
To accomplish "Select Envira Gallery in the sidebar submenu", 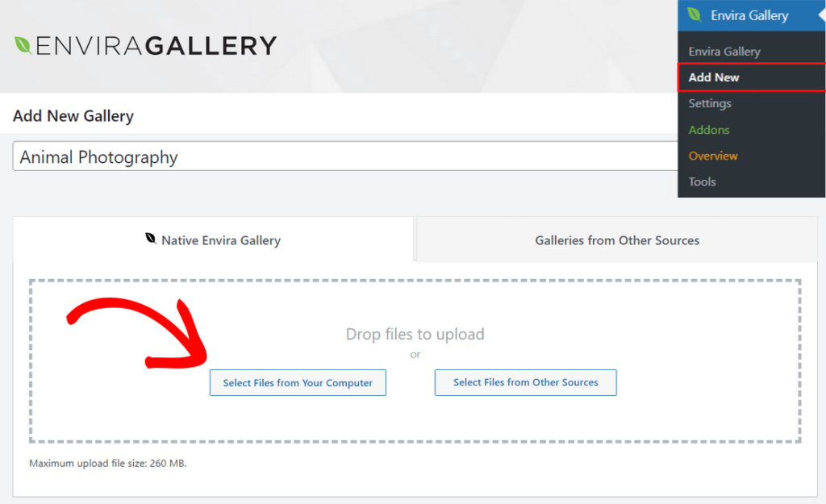I will point(724,51).
